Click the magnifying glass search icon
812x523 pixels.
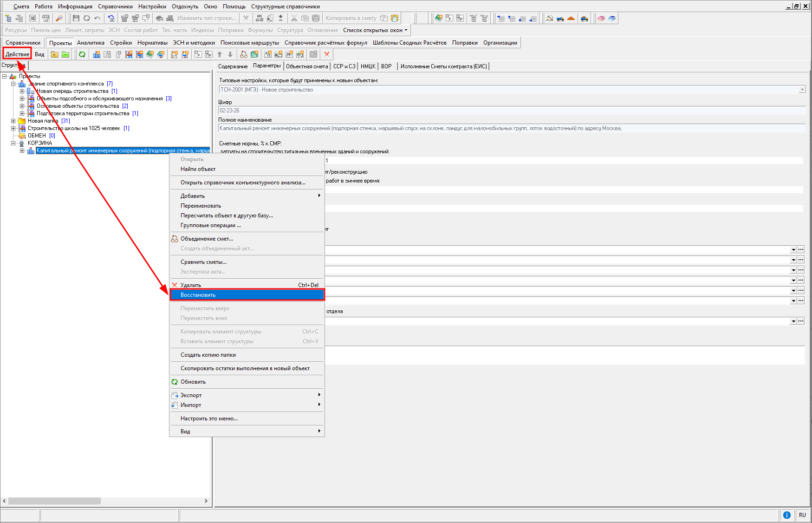[x=59, y=18]
